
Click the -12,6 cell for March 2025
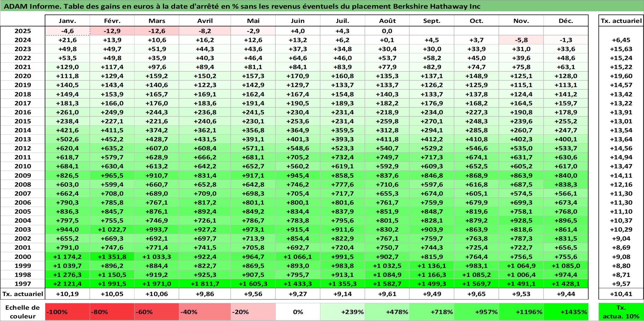pos(157,31)
